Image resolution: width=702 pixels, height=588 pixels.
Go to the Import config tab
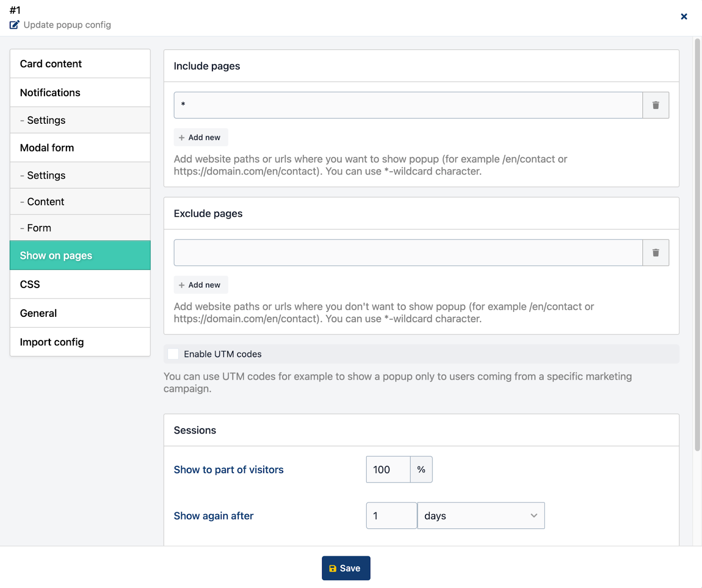pos(80,342)
